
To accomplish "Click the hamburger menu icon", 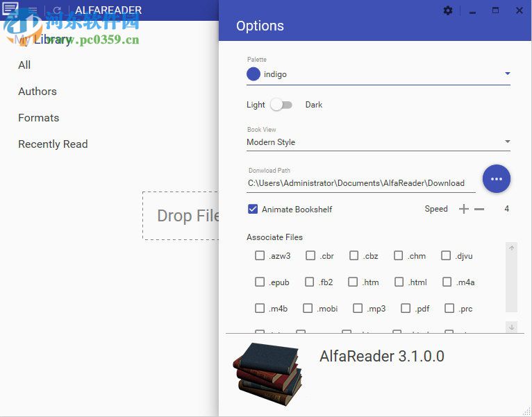I will (x=33, y=10).
